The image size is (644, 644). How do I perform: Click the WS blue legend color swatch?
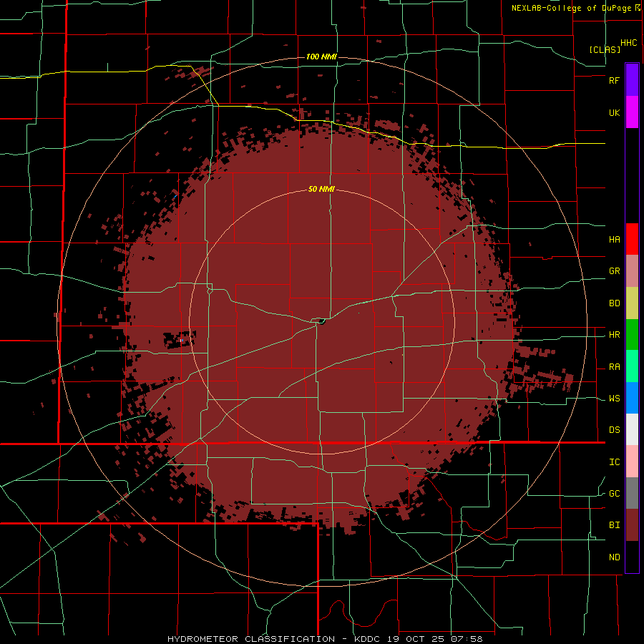632,398
